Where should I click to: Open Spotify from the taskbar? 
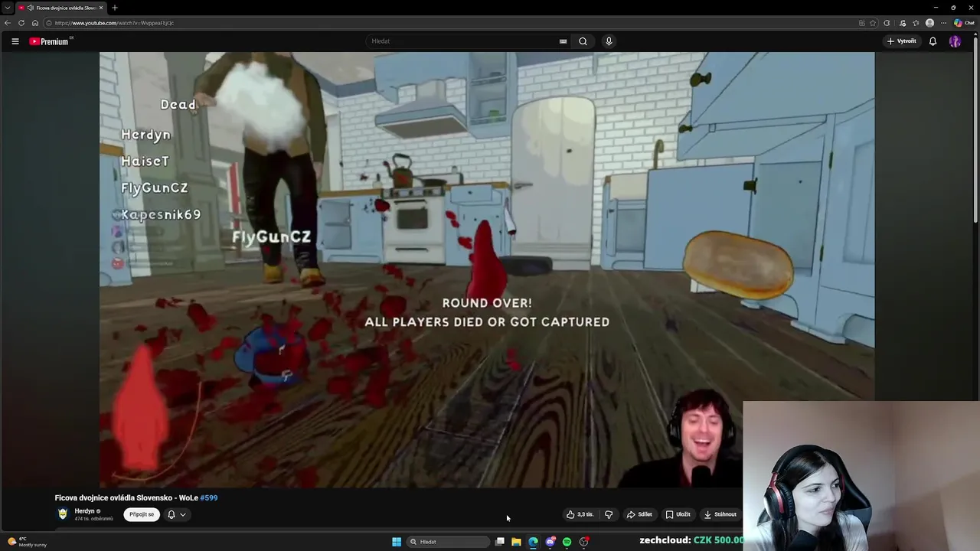(x=567, y=542)
